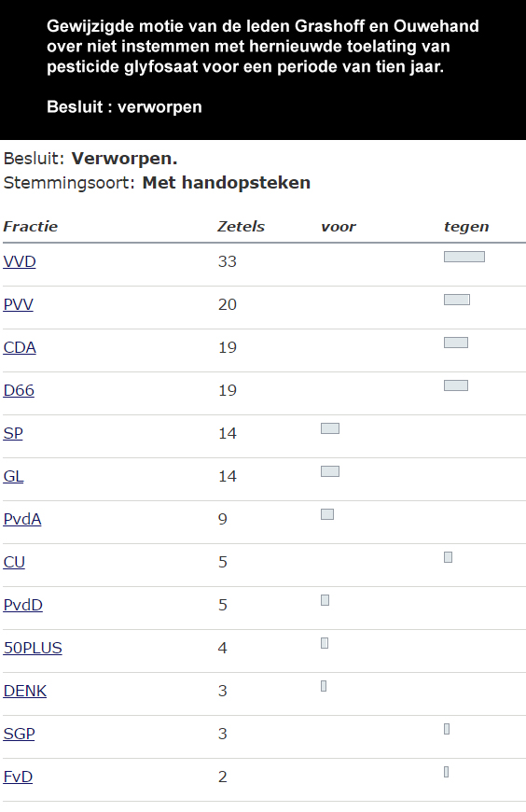Click the Fractie column header

click(31, 227)
